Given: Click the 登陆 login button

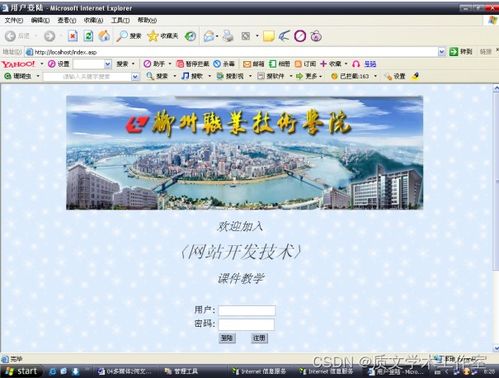Looking at the screenshot, I should [227, 338].
